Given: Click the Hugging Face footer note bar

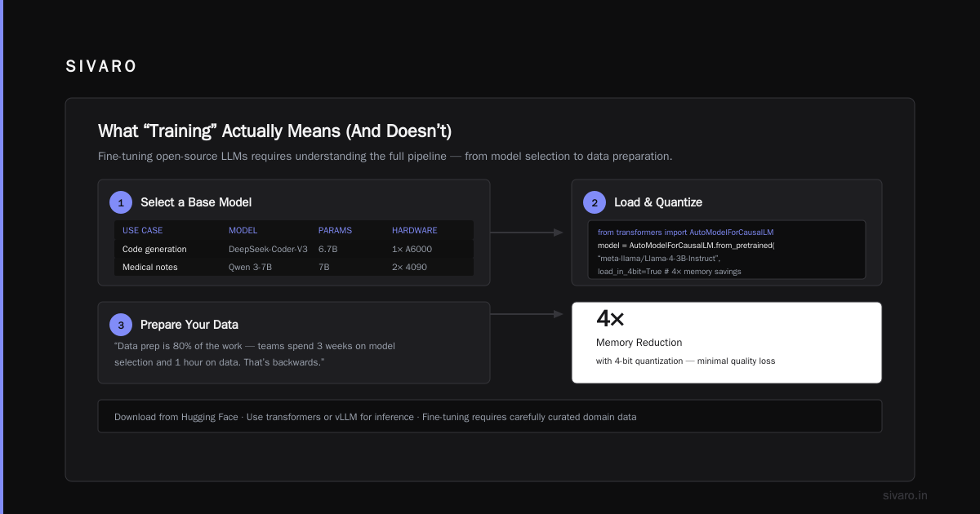Looking at the screenshot, I should pos(490,416).
